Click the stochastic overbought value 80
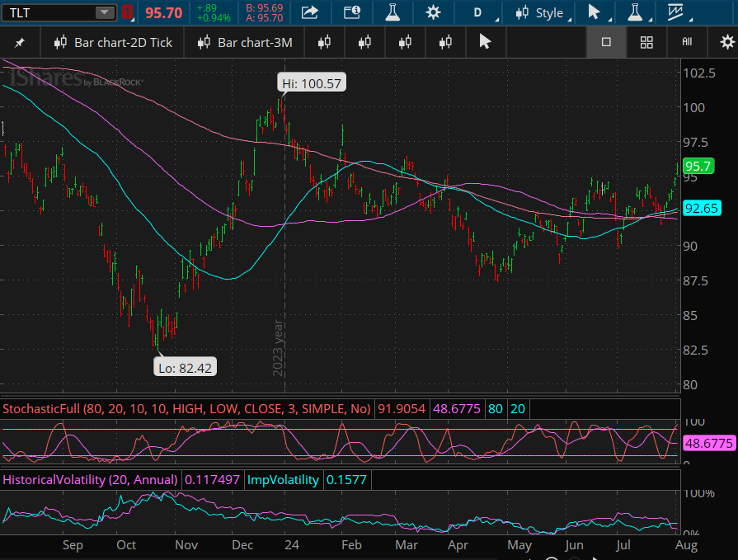 (x=495, y=409)
